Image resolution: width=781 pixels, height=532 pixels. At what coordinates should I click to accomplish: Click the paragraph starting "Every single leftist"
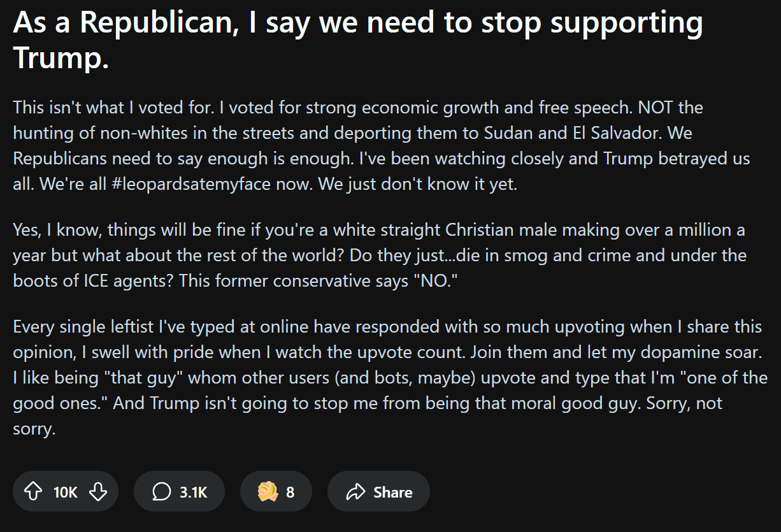pyautogui.click(x=390, y=378)
